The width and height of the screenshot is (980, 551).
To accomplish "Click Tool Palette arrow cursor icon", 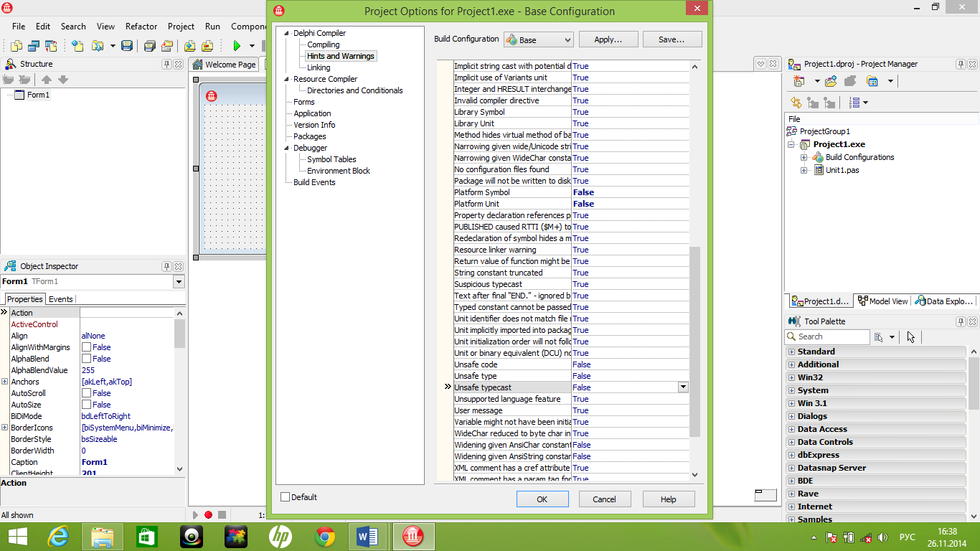I will point(910,336).
